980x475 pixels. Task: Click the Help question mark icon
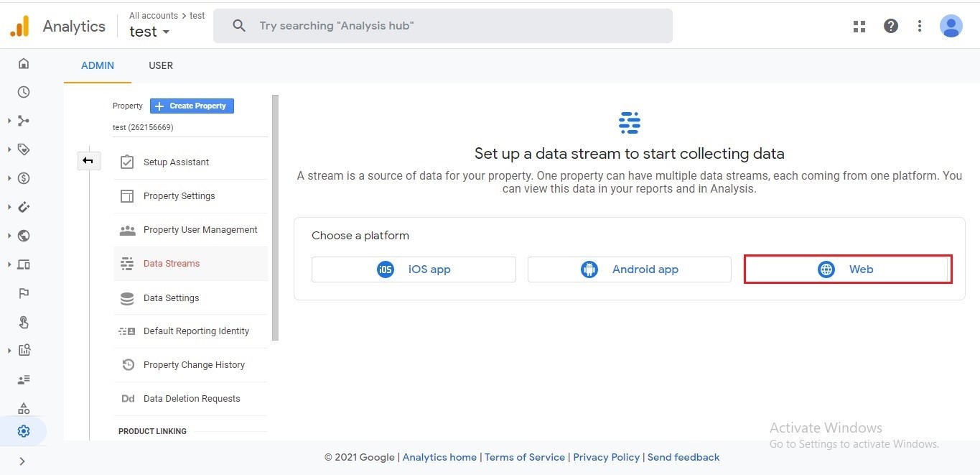[891, 27]
